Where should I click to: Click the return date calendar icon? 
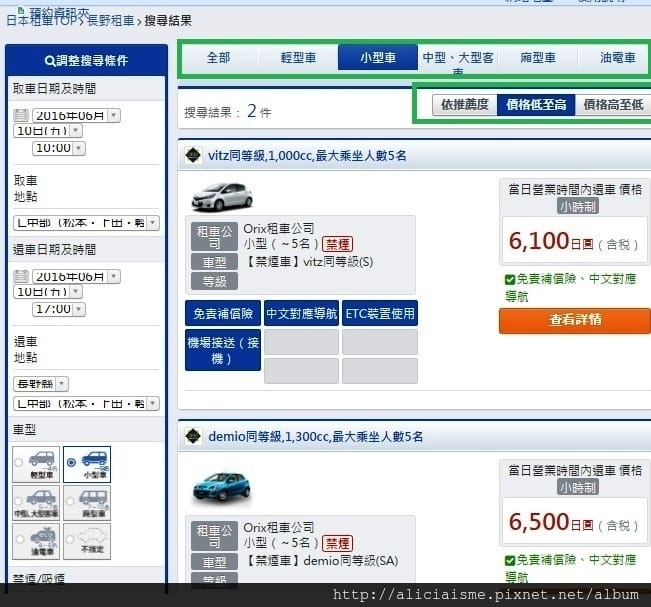click(21, 277)
